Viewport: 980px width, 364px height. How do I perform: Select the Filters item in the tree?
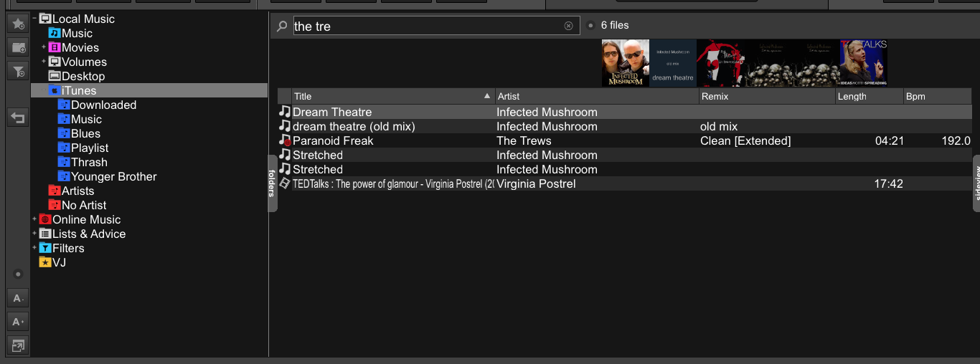pyautogui.click(x=62, y=248)
